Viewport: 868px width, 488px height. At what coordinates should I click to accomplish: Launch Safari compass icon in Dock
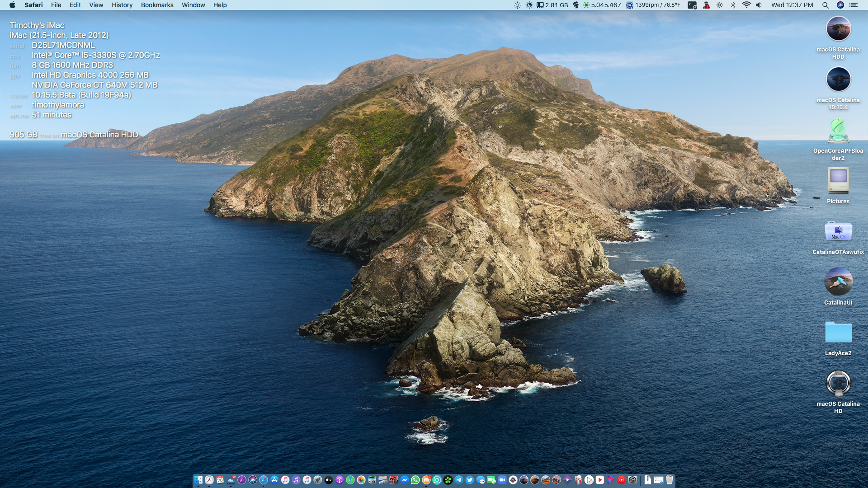[264, 480]
